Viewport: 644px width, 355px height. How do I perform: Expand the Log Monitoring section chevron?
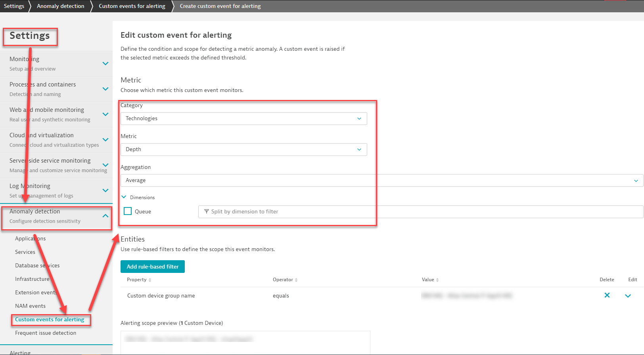[x=105, y=190]
